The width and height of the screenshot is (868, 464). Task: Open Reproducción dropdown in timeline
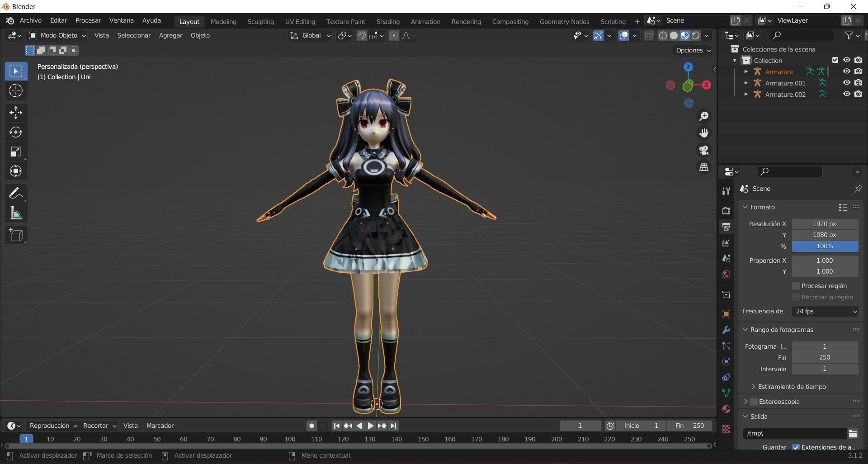coord(53,426)
